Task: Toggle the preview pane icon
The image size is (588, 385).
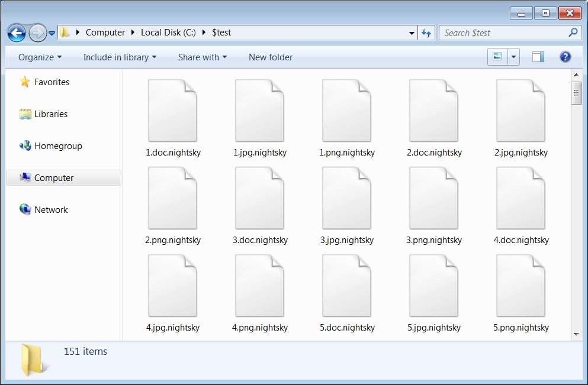Action: click(x=538, y=57)
